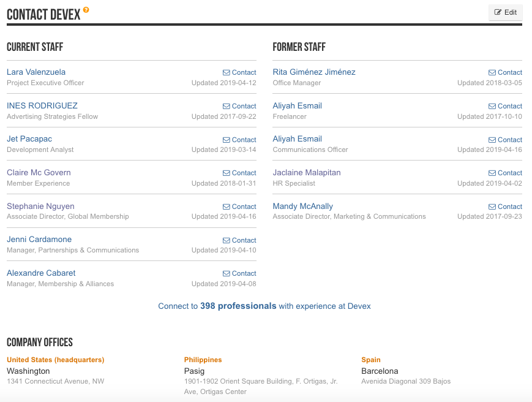This screenshot has height=402, width=532.
Task: View Jaclaine Malapitan's profile
Action: click(306, 172)
